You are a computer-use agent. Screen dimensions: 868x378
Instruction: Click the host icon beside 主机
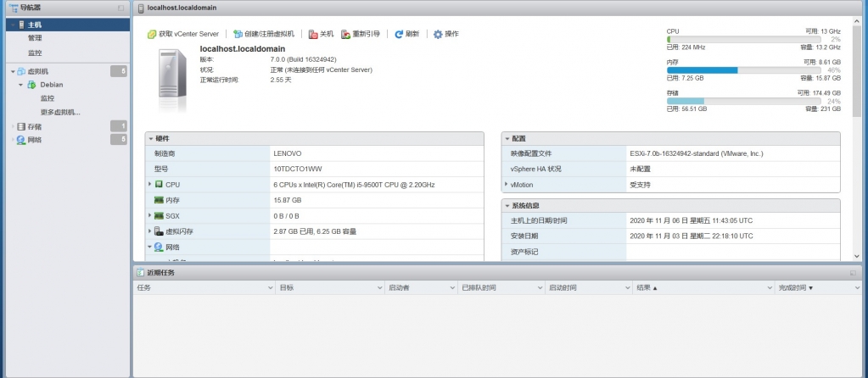tap(21, 25)
